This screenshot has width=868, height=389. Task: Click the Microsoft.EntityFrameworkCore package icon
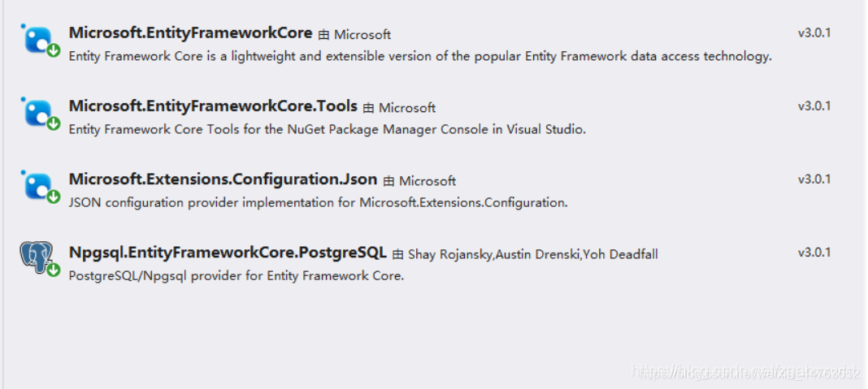(x=37, y=40)
